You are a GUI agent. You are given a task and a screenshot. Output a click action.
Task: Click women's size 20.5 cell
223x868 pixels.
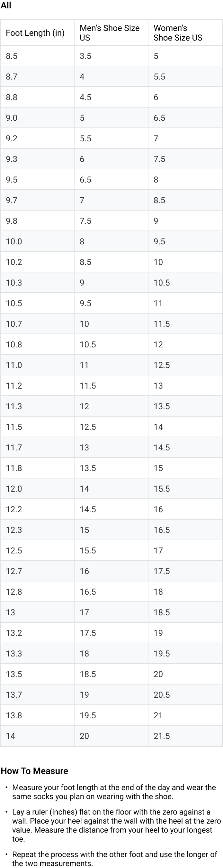pyautogui.click(x=185, y=694)
